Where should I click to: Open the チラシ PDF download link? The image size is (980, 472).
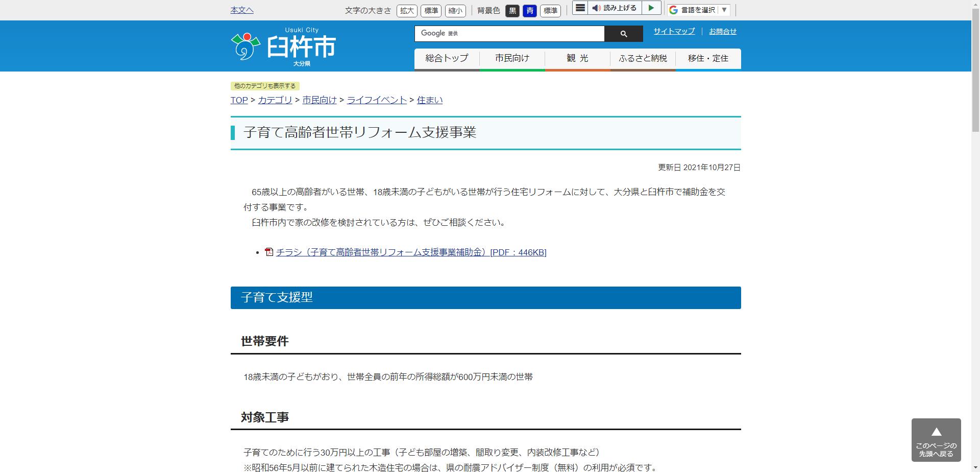pos(411,252)
